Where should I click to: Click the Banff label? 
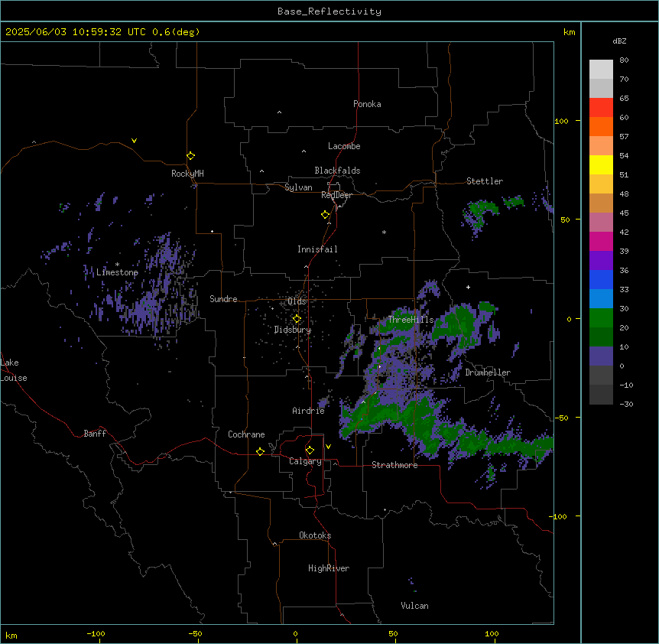pyautogui.click(x=95, y=434)
